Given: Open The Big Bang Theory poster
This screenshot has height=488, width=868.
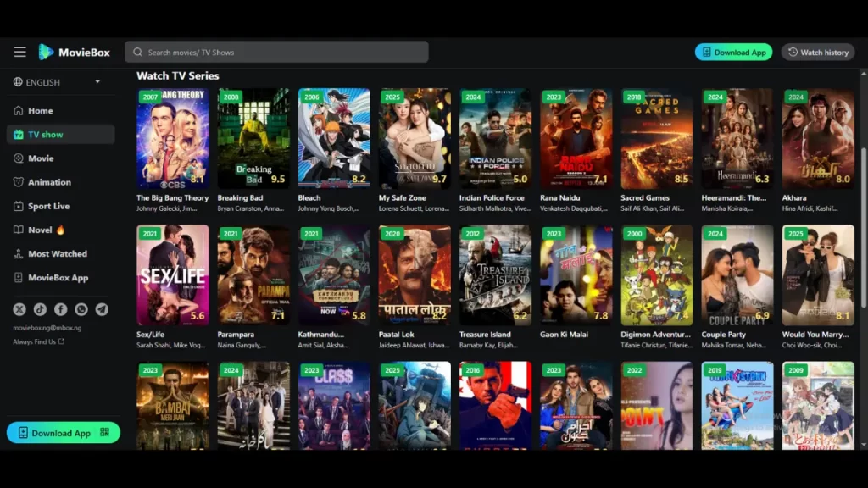Looking at the screenshot, I should point(173,138).
